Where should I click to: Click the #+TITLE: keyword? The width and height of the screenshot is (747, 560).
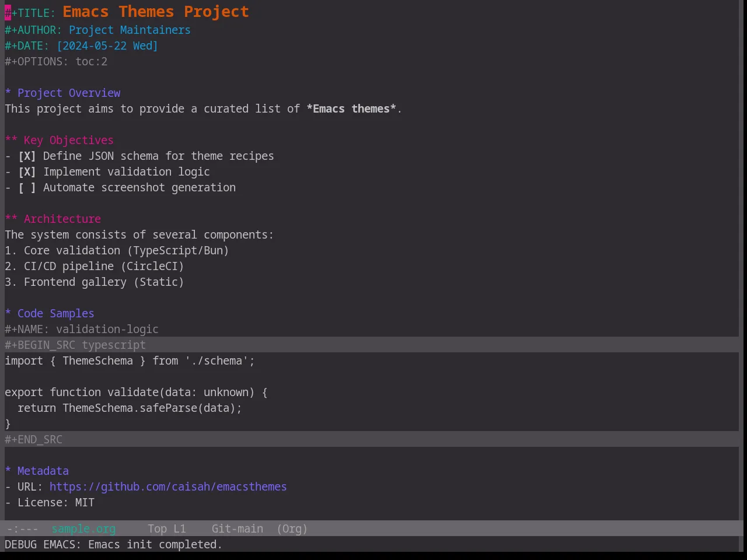click(x=30, y=13)
